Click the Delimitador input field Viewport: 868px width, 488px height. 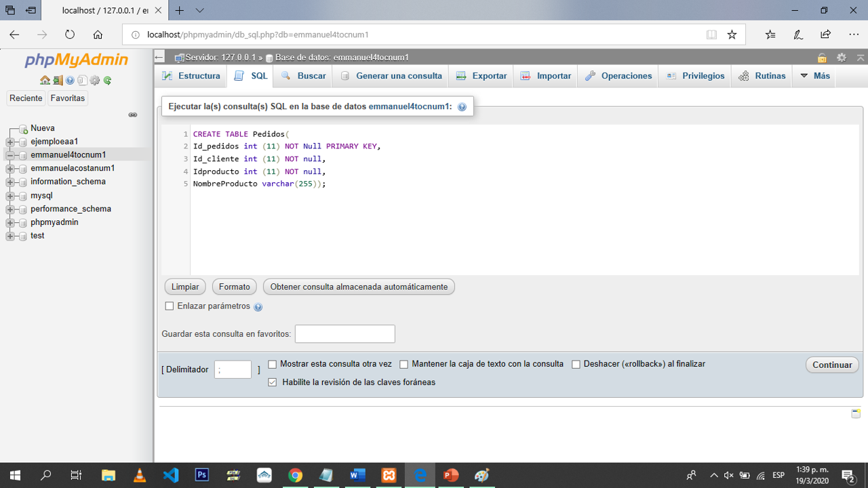pos(233,369)
